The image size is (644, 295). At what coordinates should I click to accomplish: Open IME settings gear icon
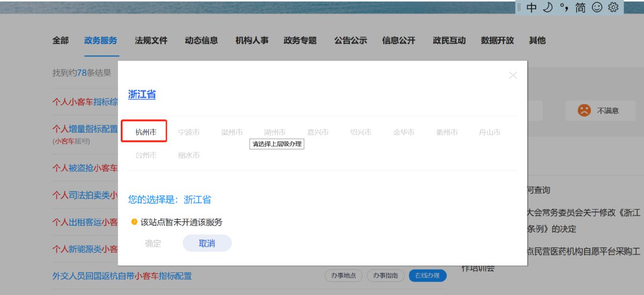[x=613, y=8]
